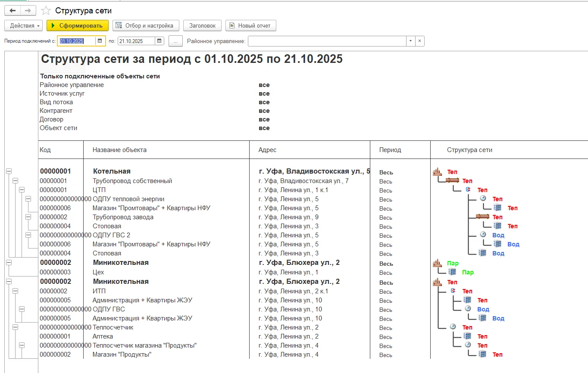This screenshot has height=373, width=588.
Task: Collapse the ЦТП group
Action: (22, 190)
